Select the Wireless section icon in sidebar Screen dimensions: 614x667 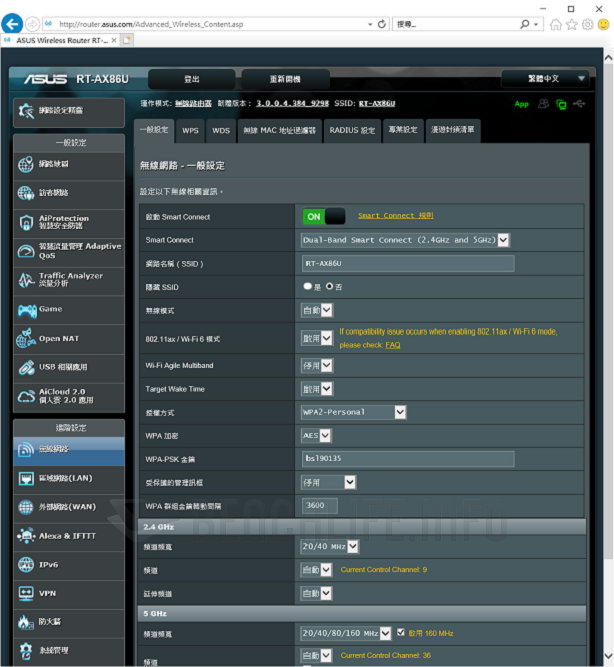pos(26,449)
